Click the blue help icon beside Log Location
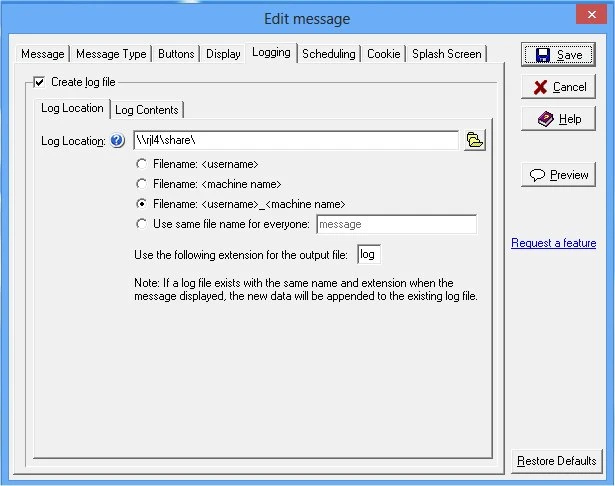Viewport: 615px width, 486px height. [x=117, y=141]
